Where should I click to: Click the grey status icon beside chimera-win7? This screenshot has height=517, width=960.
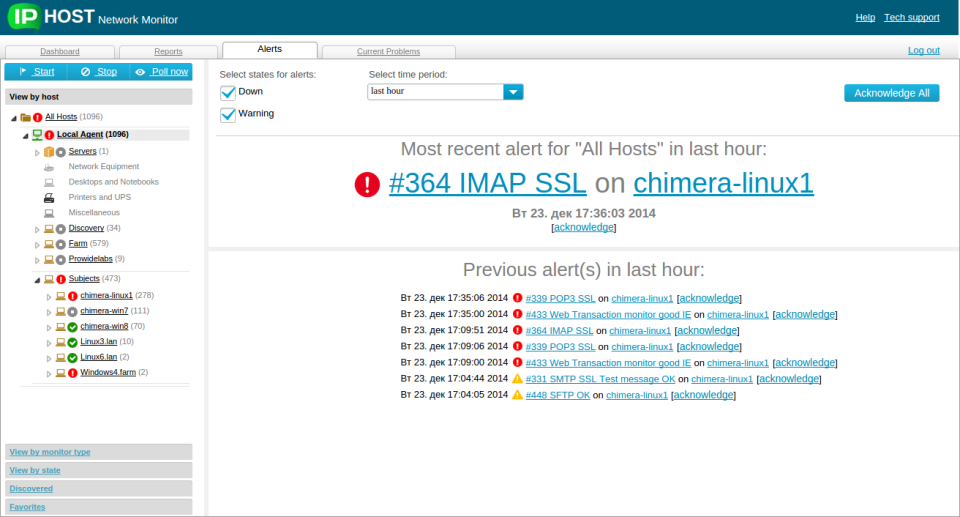[x=72, y=311]
